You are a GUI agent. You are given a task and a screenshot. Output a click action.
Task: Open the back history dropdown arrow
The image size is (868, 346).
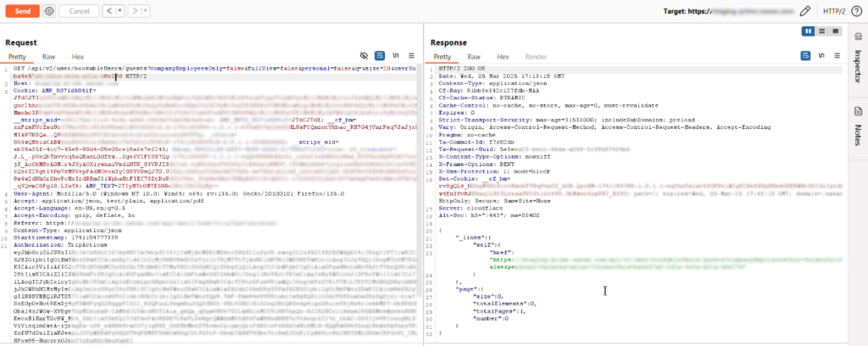118,11
